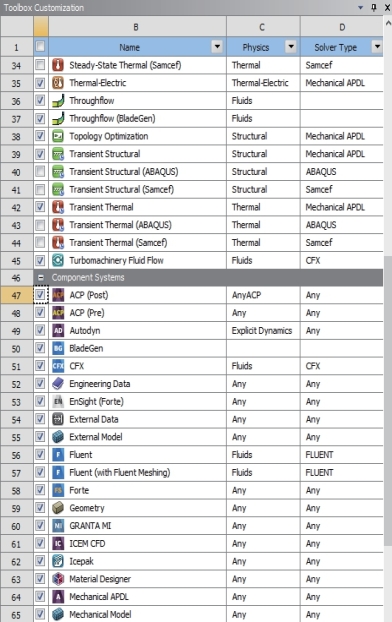Select the Geometry component icon

coord(58,508)
